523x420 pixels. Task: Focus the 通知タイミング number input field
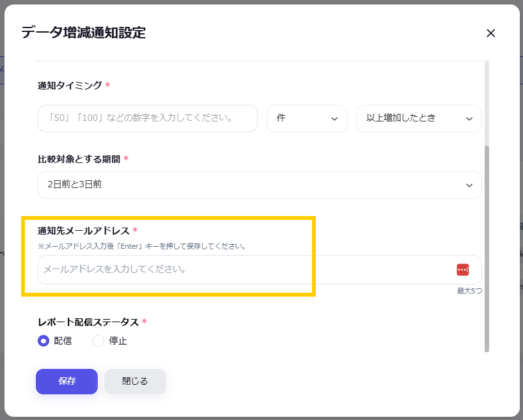(x=147, y=119)
